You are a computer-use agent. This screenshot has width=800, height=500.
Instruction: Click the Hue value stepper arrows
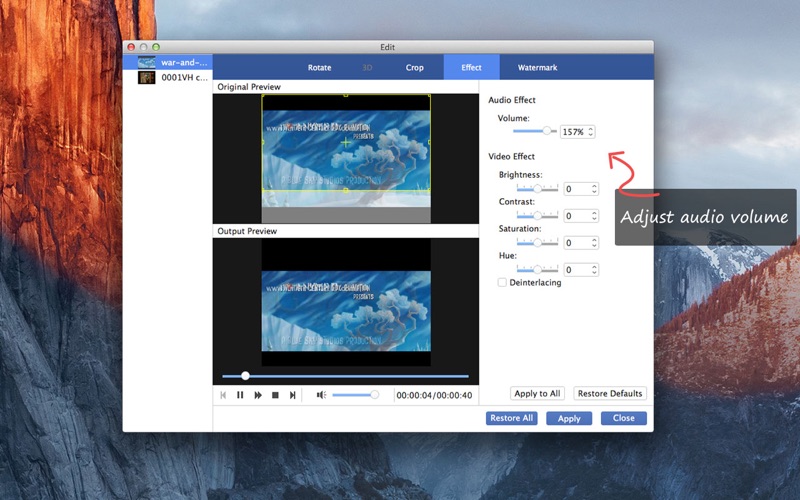tap(594, 270)
